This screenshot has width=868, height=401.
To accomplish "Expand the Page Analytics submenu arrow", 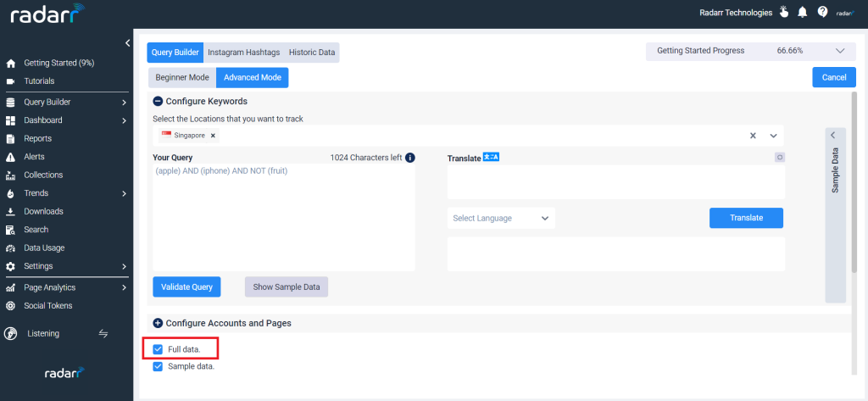I will click(124, 288).
